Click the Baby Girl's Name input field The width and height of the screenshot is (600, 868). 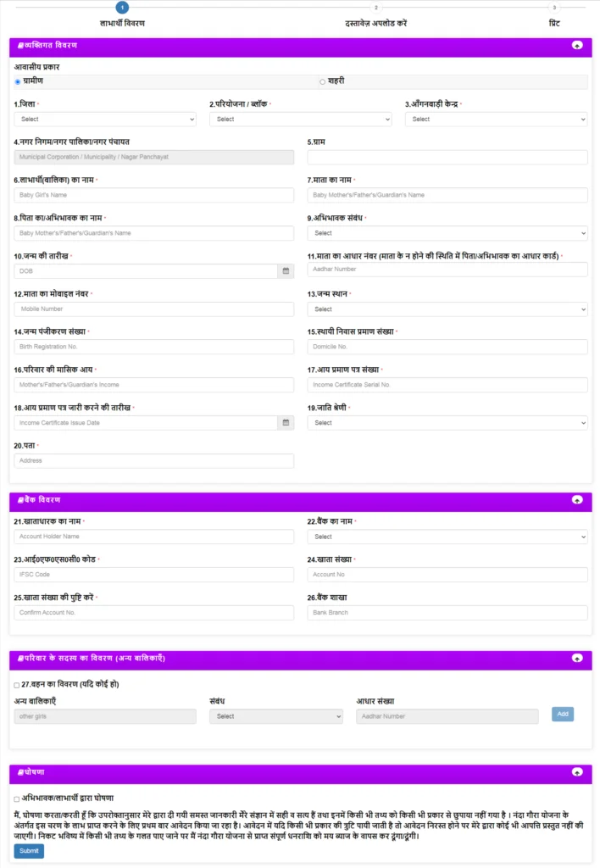click(x=154, y=196)
